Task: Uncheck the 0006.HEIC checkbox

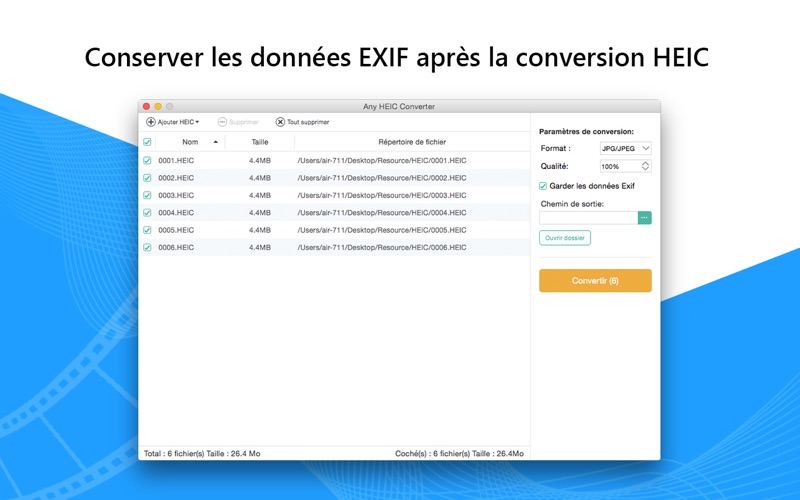Action: pyautogui.click(x=147, y=247)
